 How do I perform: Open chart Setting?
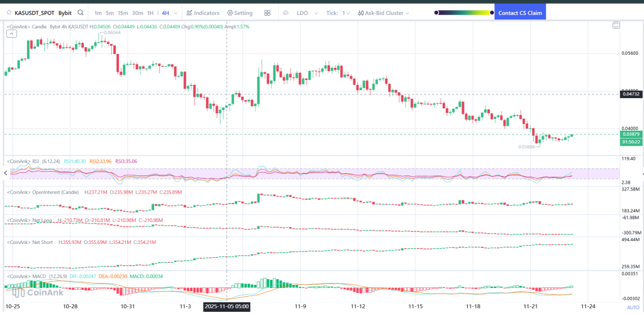(x=240, y=13)
